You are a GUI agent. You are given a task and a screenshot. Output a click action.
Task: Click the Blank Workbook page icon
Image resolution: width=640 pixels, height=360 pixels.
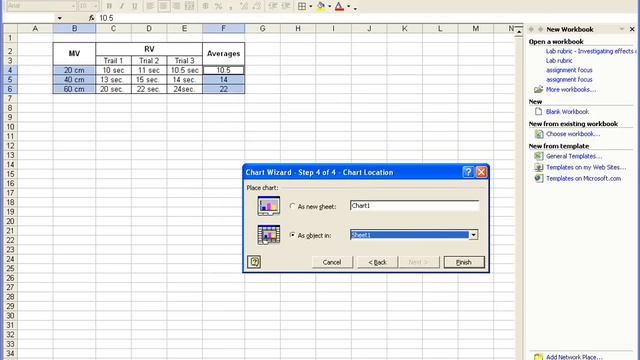pyautogui.click(x=538, y=111)
